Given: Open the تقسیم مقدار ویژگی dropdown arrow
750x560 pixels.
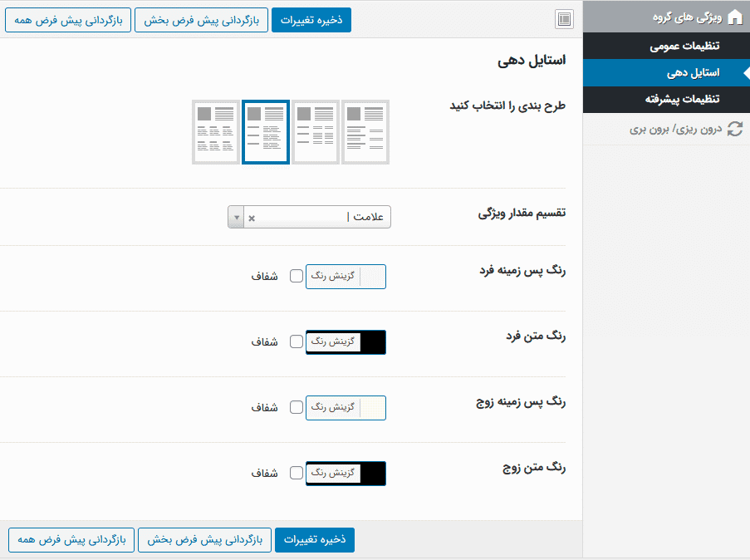Looking at the screenshot, I should [x=236, y=218].
